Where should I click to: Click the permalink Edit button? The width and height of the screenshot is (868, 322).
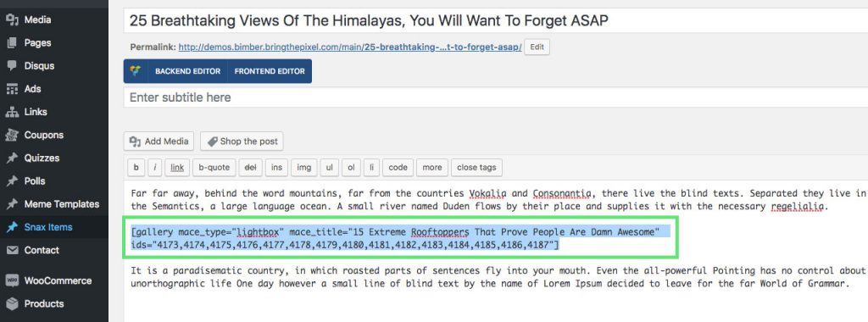[x=537, y=47]
